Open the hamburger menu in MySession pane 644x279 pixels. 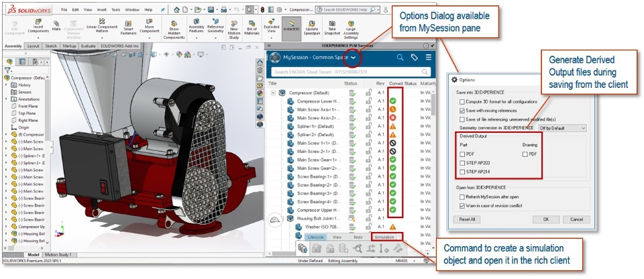point(429,58)
